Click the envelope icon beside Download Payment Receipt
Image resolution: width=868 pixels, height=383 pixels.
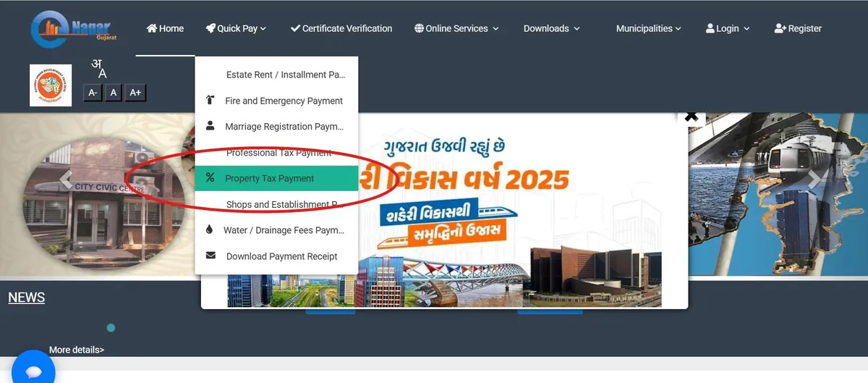pyautogui.click(x=210, y=256)
